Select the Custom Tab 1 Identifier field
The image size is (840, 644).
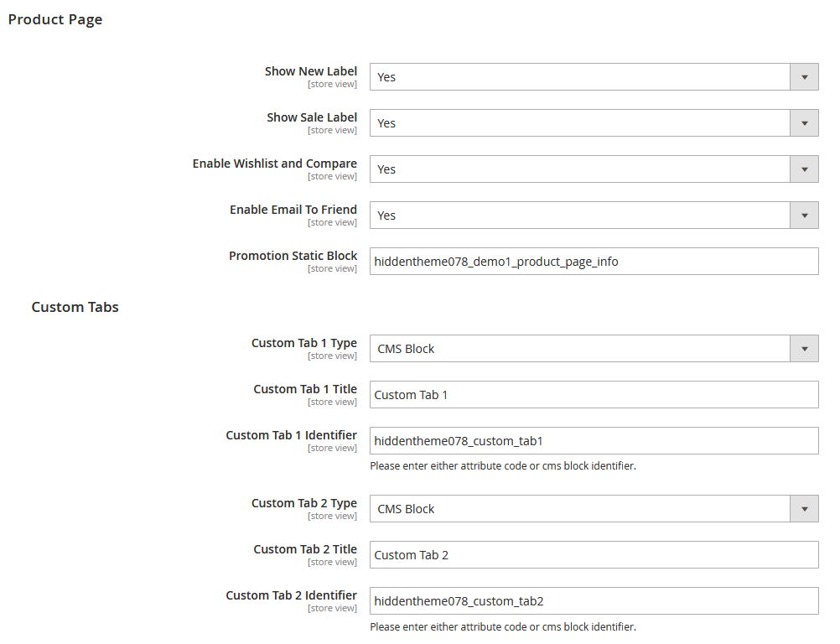click(x=594, y=440)
